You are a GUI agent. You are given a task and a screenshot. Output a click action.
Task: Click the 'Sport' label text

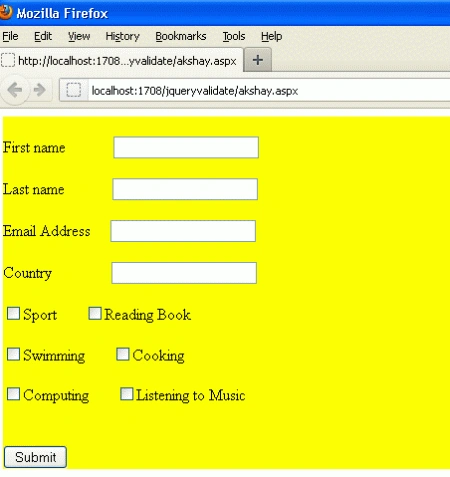coord(40,315)
